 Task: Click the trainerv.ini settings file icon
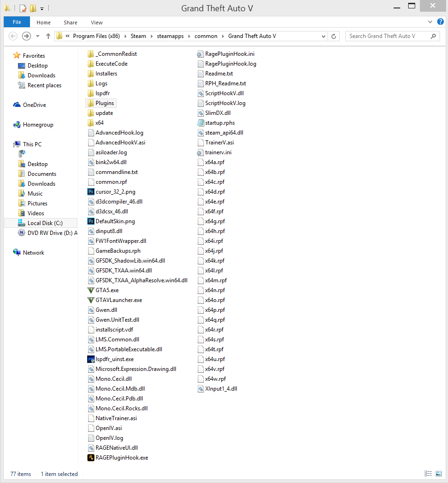(201, 152)
